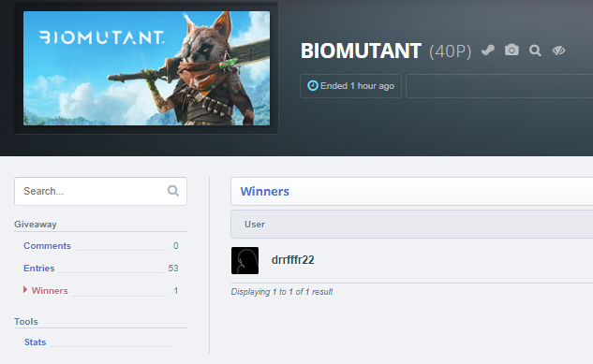Select Winners in the sidebar
This screenshot has width=593, height=364.
(50, 291)
